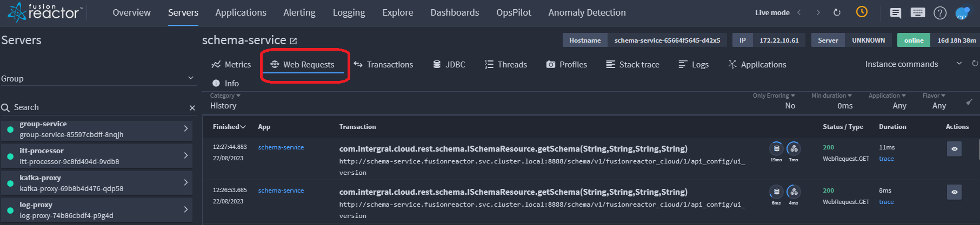The width and height of the screenshot is (980, 225).
Task: Click 7ms web request icon in first row
Action: (x=794, y=148)
